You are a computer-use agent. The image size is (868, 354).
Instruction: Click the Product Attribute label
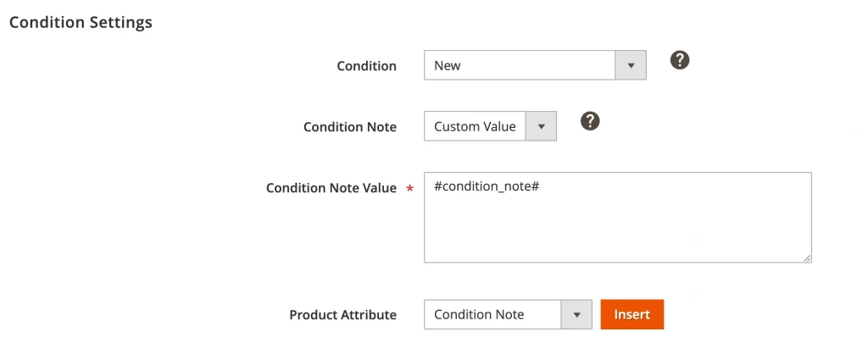342,315
